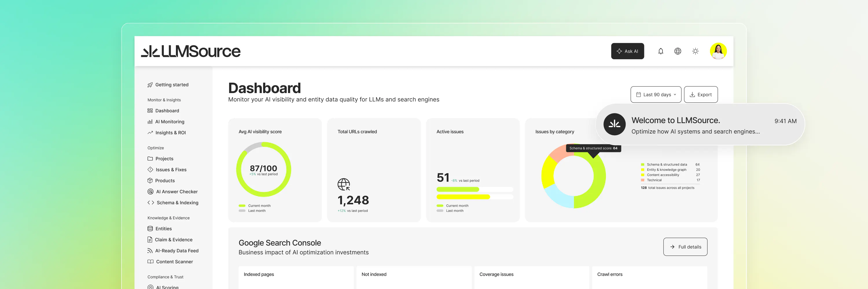The image size is (868, 289).
Task: Open Full details for Search Console
Action: pyautogui.click(x=685, y=247)
